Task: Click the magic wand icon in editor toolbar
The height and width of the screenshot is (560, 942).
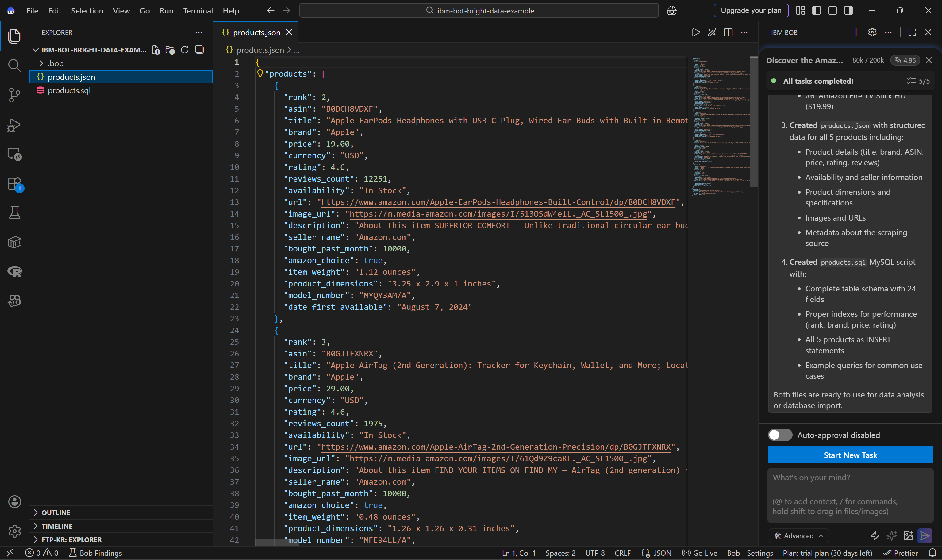Action: [x=712, y=33]
